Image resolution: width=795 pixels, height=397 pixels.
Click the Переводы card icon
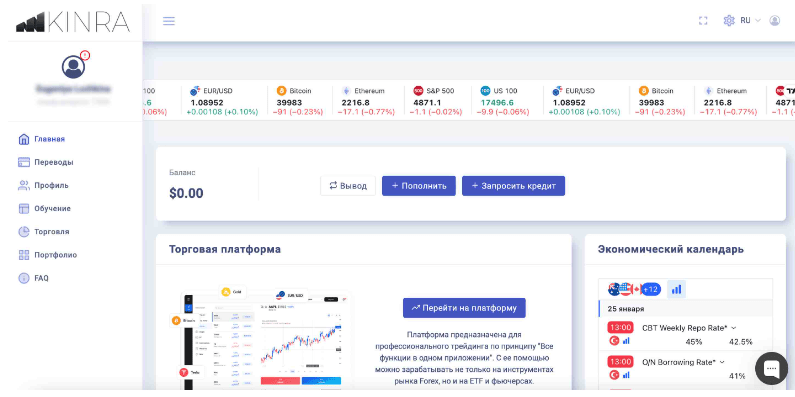pyautogui.click(x=24, y=162)
